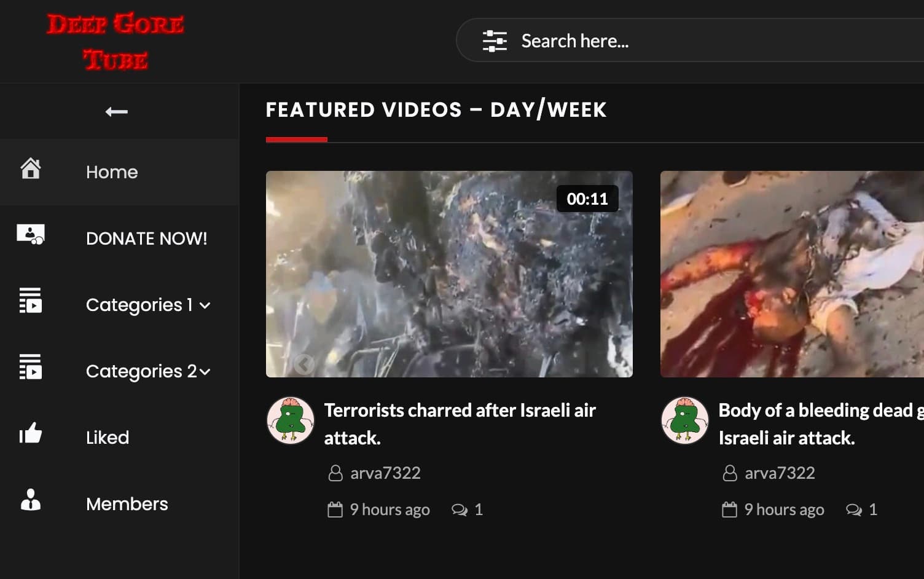The image size is (924, 579).
Task: Open the DONATE NOW! menu item
Action: 146,238
